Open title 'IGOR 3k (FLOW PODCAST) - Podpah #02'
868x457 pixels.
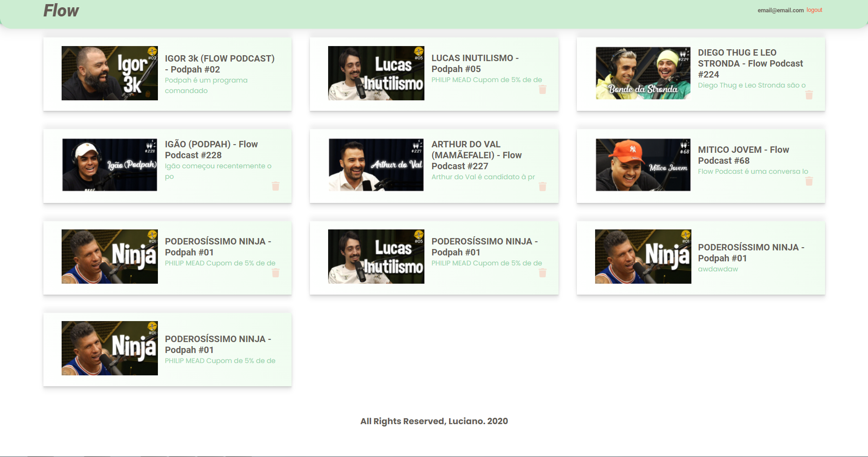tap(220, 64)
